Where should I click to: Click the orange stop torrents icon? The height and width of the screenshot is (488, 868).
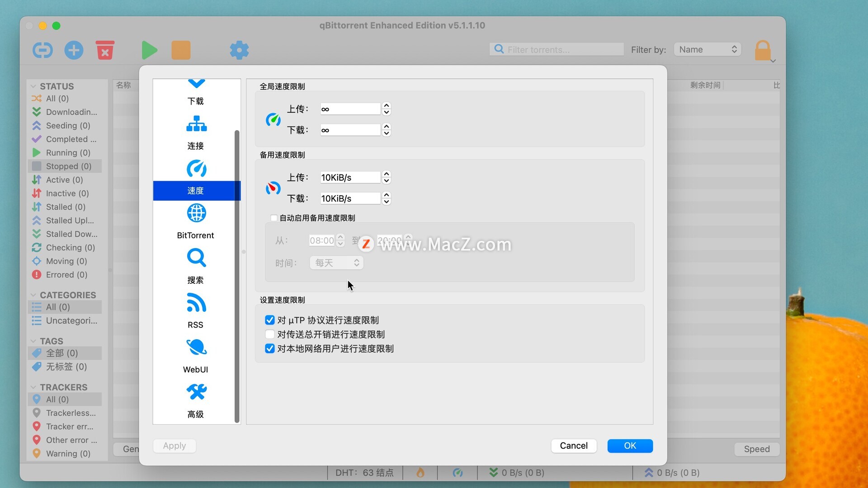181,50
